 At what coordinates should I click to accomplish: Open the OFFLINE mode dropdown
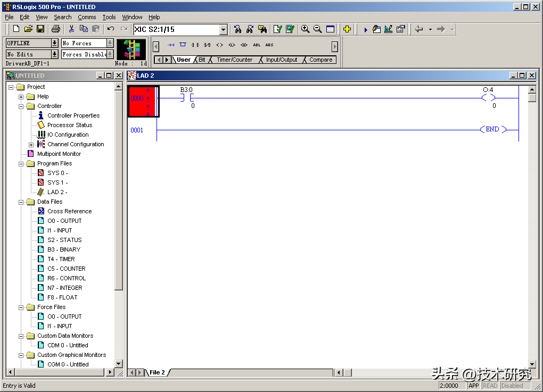click(54, 43)
